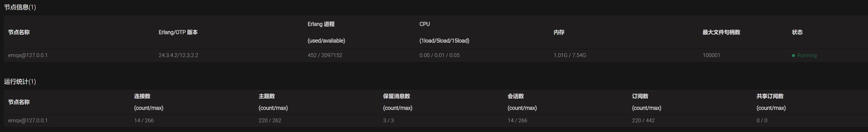Select emqx@127.0.0.1 in the 运行统计 table
Screen dimensions: 868x132
pyautogui.click(x=28, y=120)
